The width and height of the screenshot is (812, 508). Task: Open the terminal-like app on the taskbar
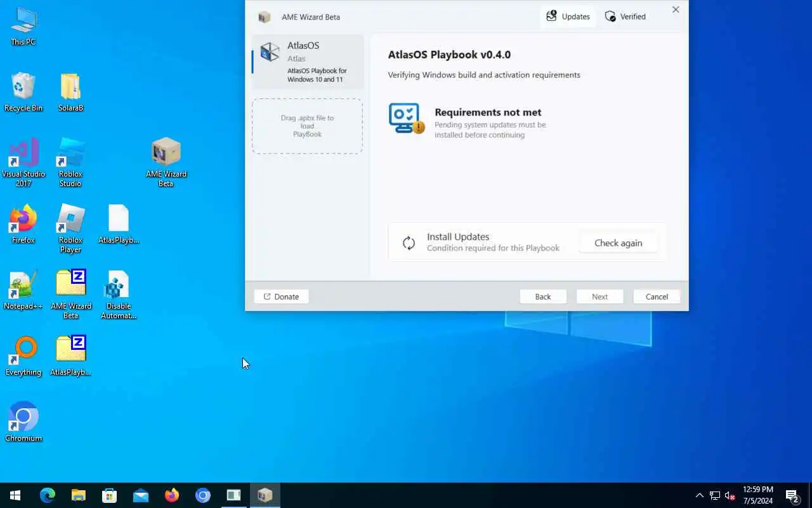click(x=234, y=495)
